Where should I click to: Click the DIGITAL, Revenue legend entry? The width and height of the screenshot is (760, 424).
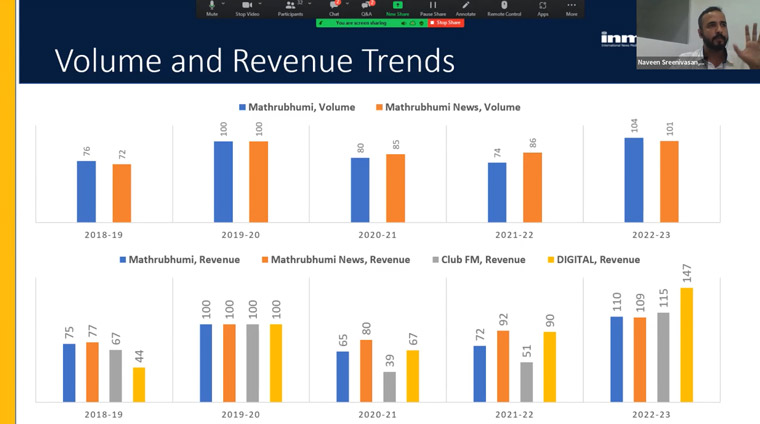tap(594, 260)
